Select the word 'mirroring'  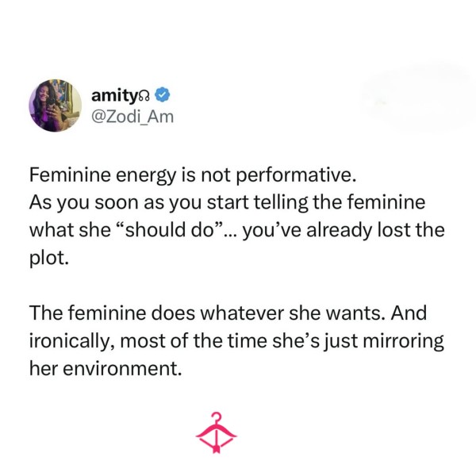(x=404, y=342)
